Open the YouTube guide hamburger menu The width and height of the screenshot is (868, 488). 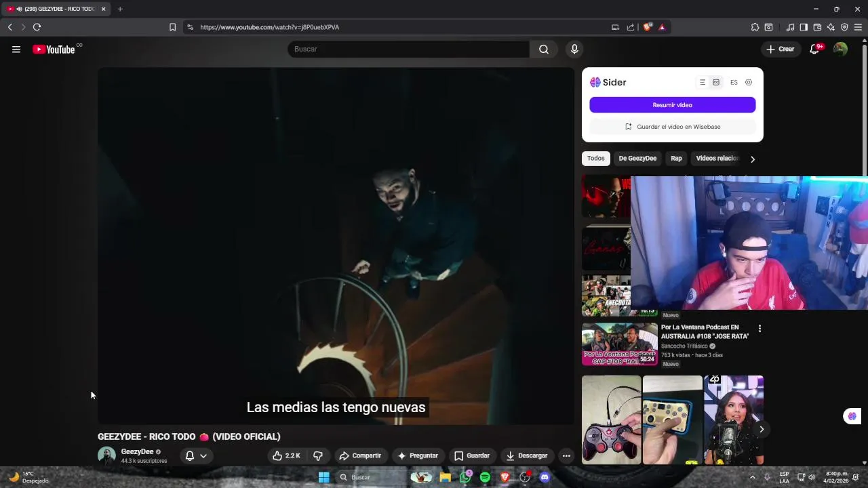[16, 49]
